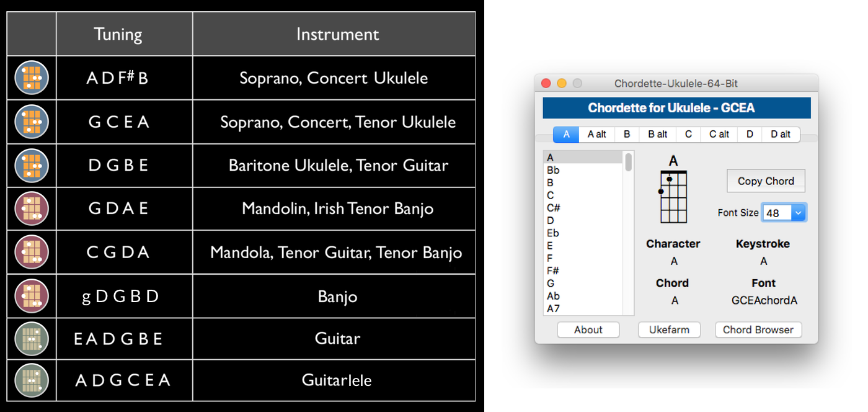Click the chord list scrollbar handle
Viewport: 868px width, 412px height.
pyautogui.click(x=629, y=163)
